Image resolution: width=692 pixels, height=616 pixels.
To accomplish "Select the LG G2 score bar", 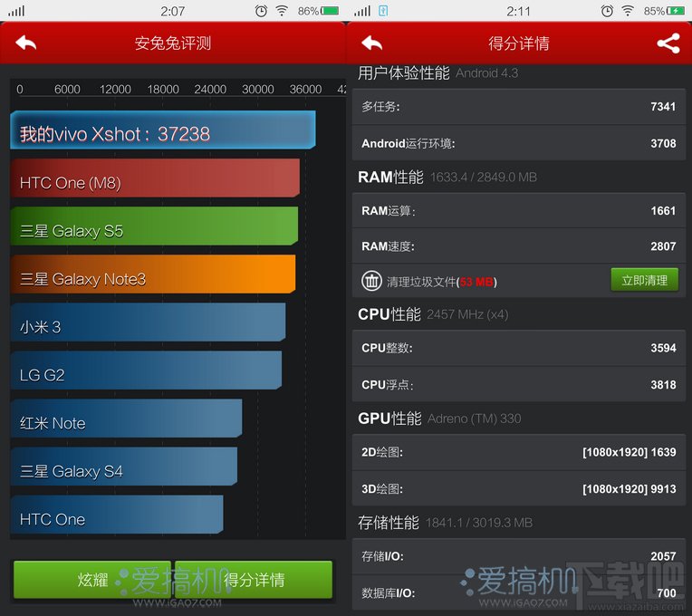I will click(x=146, y=371).
